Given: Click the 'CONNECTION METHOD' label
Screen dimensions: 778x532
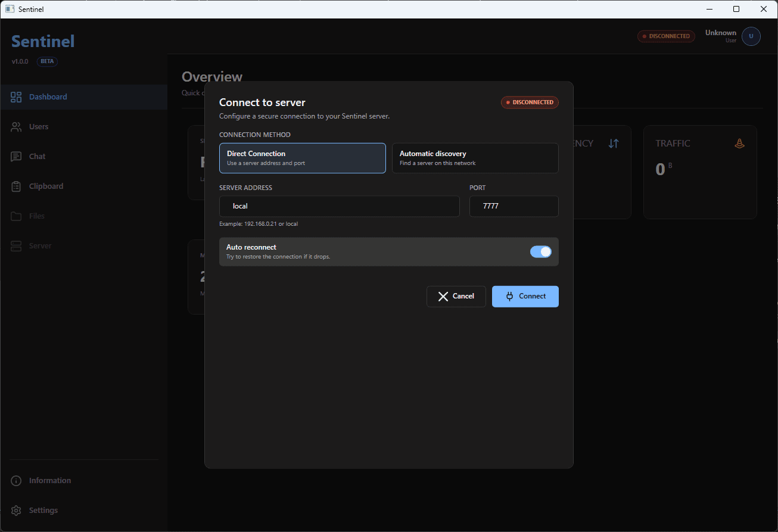Looking at the screenshot, I should pos(255,135).
